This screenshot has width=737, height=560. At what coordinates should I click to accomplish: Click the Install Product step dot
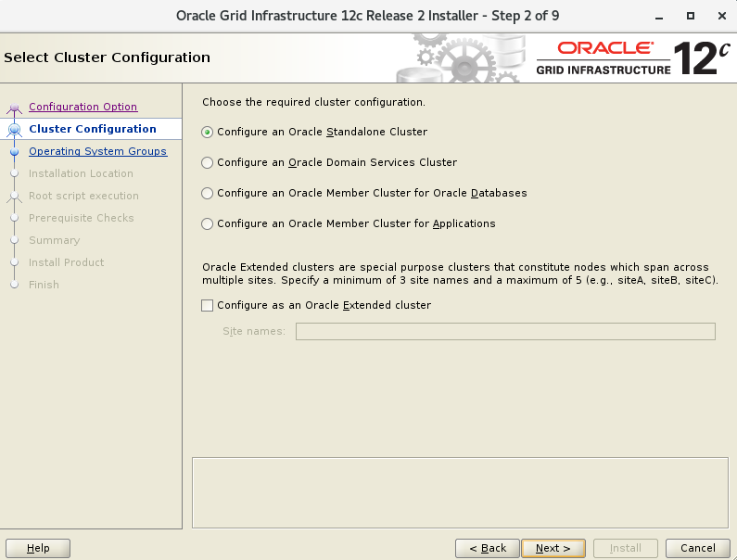(x=15, y=262)
